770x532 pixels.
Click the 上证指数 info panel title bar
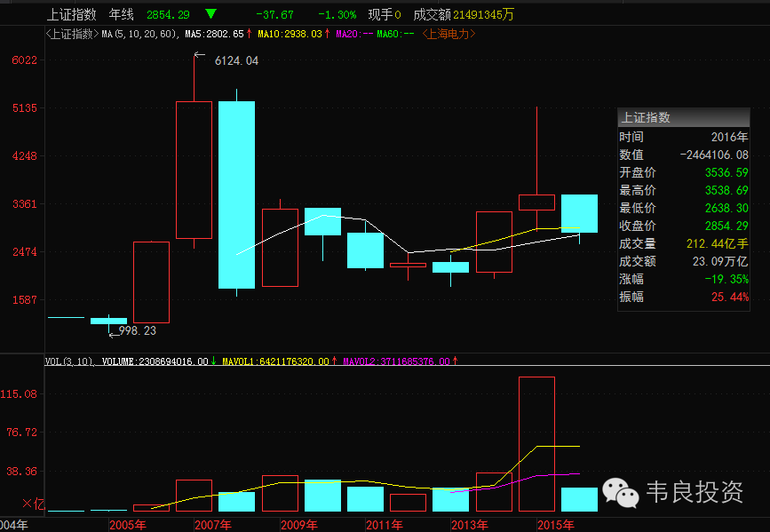tap(684, 117)
